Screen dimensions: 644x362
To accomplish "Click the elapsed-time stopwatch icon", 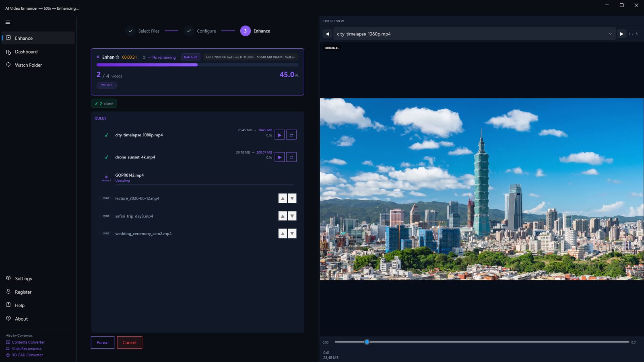I will tap(118, 57).
